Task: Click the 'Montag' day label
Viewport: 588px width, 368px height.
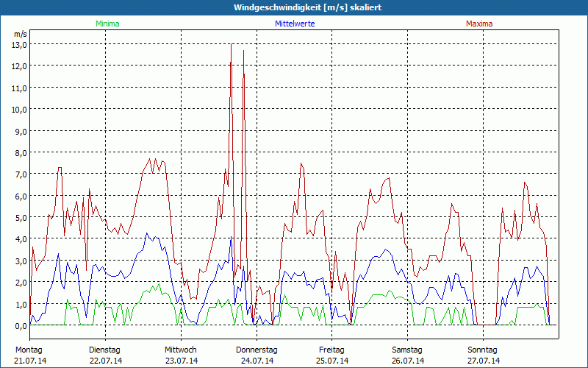Action: pos(29,350)
